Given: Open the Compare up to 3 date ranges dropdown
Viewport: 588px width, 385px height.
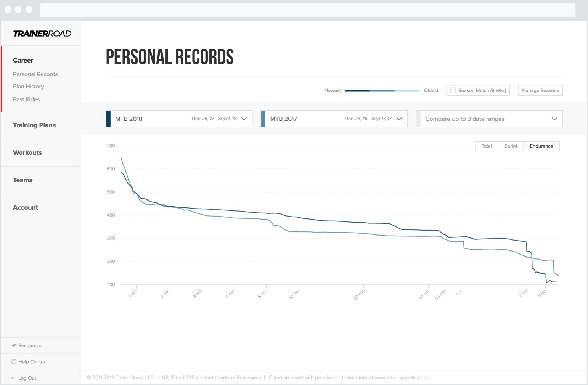Looking at the screenshot, I should pyautogui.click(x=489, y=119).
